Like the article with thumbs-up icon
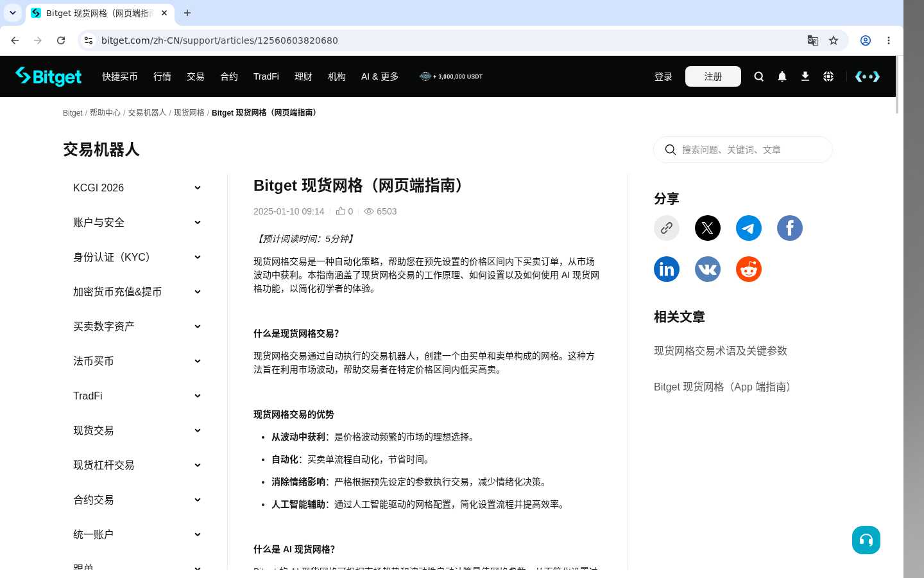 coord(341,211)
